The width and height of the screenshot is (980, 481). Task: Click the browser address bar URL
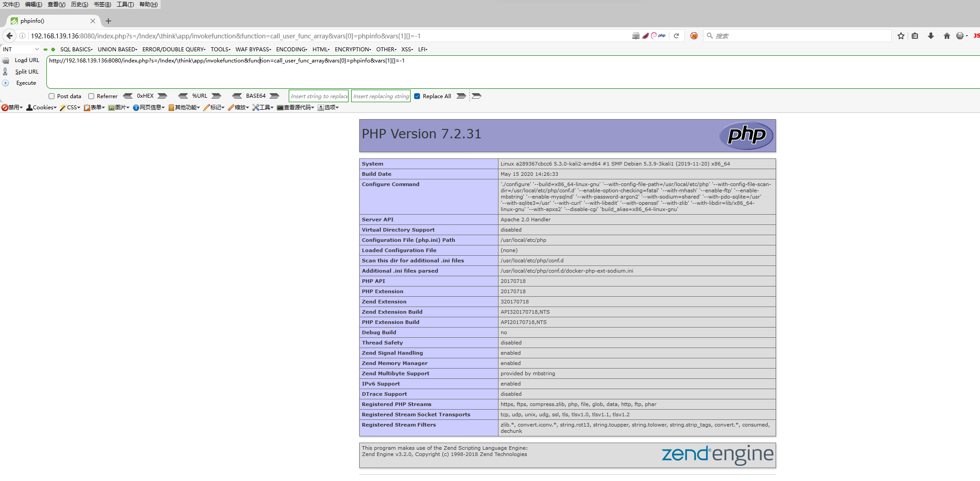tap(225, 36)
